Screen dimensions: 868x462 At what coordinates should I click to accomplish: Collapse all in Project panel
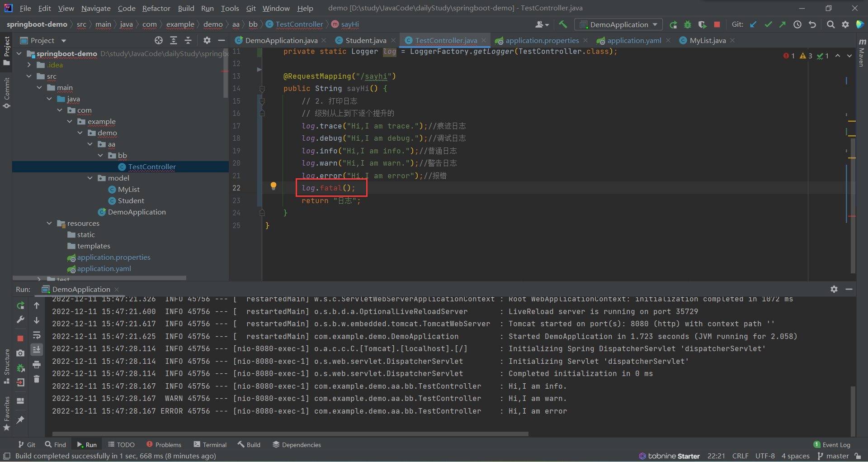188,40
